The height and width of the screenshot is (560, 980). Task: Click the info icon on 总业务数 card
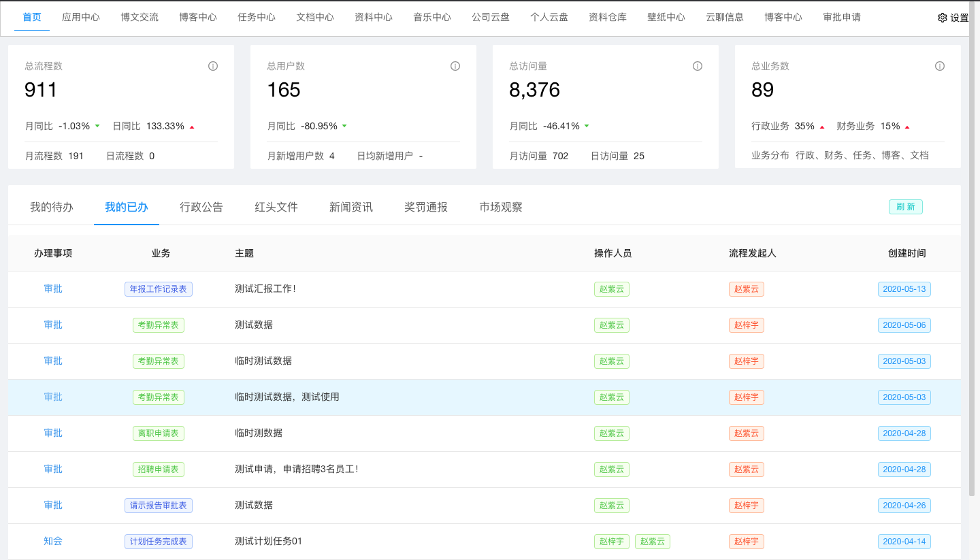[x=940, y=66]
